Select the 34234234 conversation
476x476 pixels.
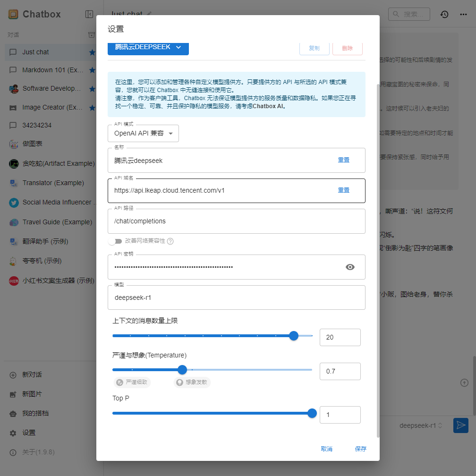[x=51, y=126]
